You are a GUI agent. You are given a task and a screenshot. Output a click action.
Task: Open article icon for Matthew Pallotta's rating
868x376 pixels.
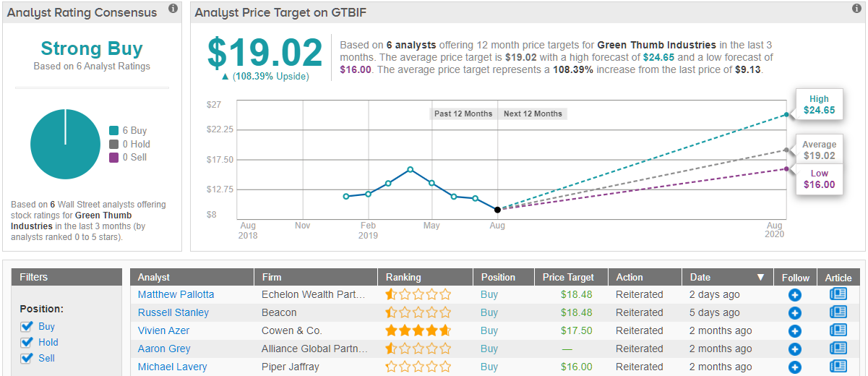(838, 294)
